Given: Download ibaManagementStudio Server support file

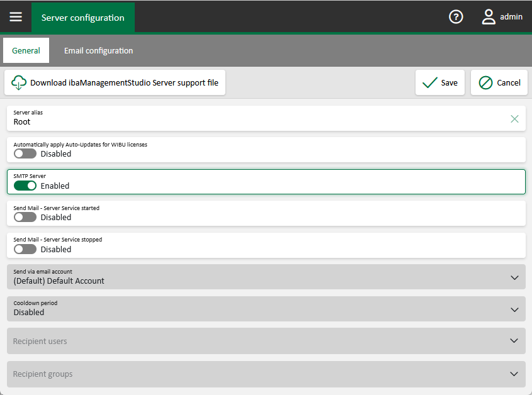Looking at the screenshot, I should pyautogui.click(x=115, y=82).
